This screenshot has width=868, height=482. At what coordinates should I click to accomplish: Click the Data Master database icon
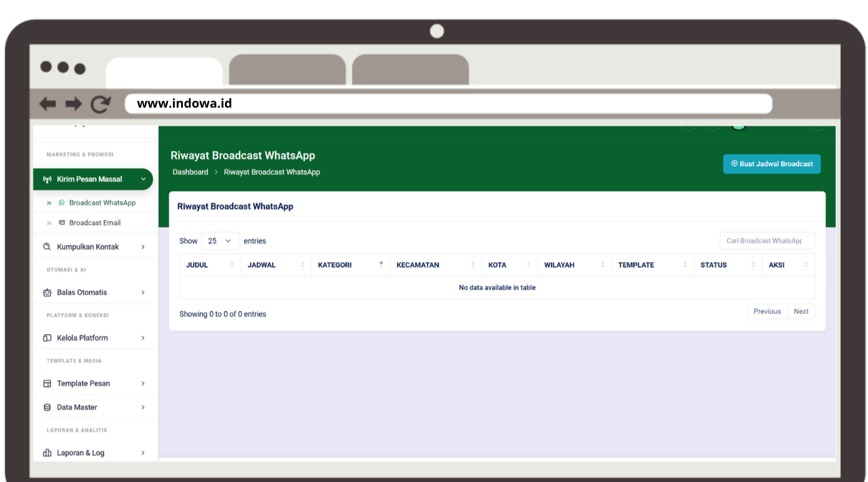(47, 407)
